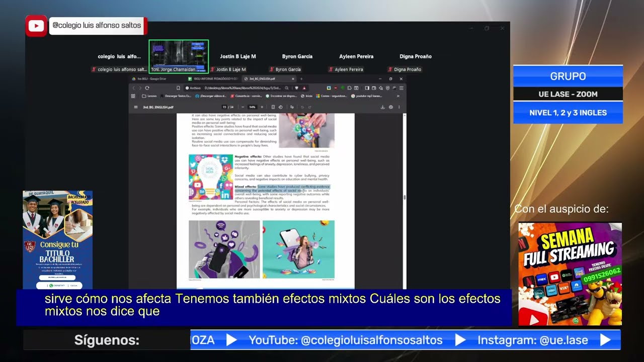Image resolution: width=644 pixels, height=362 pixels.
Task: Click the UE LASE - ZOOM label
Action: coord(568,94)
